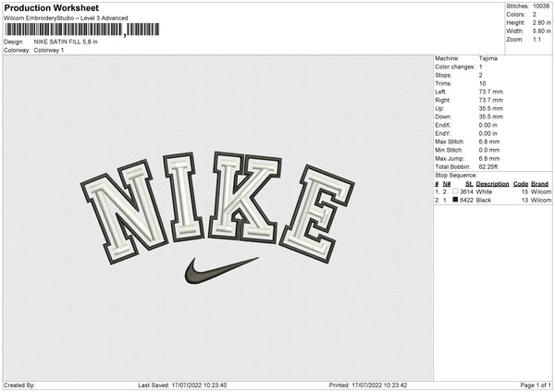
Task: Click the NIKE embroidery design preview
Action: (x=217, y=218)
